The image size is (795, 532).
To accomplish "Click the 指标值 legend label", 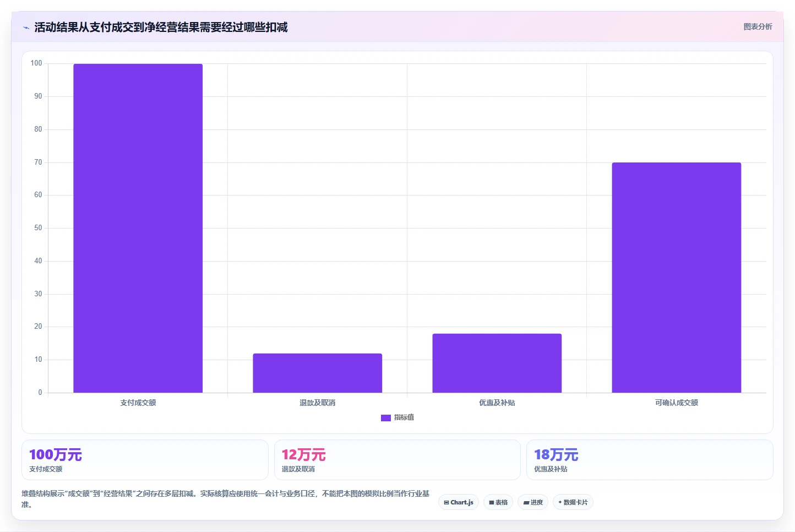I will coord(404,417).
